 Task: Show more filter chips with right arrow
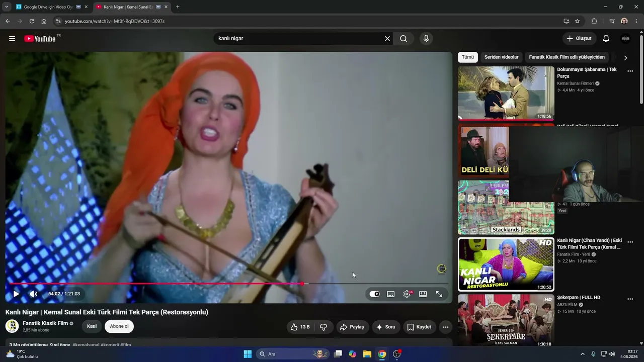(x=625, y=58)
